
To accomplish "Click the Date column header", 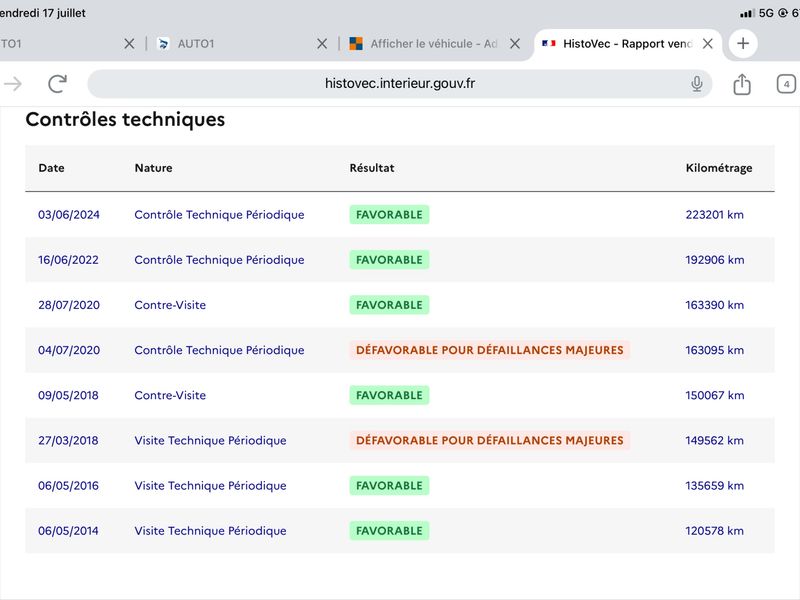I will click(51, 168).
